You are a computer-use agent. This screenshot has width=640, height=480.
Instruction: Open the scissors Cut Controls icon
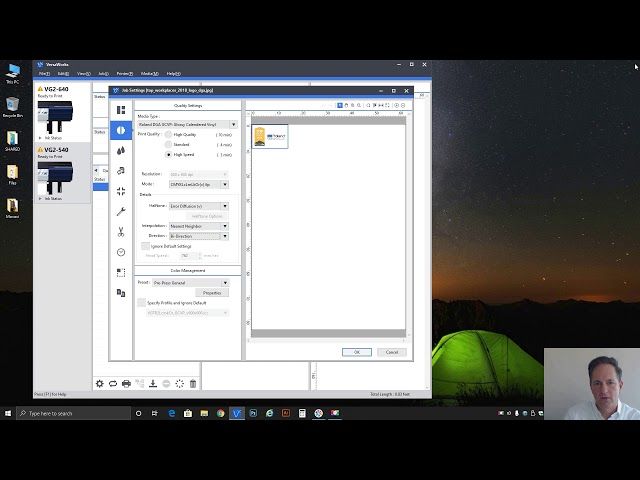pyautogui.click(x=121, y=231)
